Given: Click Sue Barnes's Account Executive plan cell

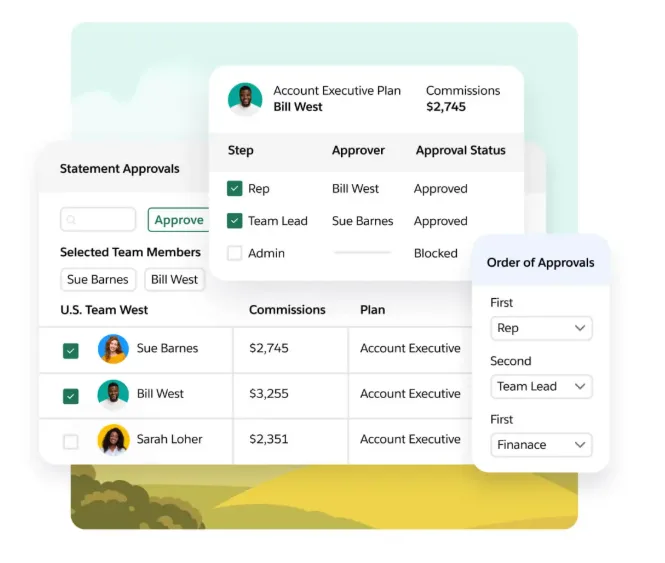Looking at the screenshot, I should click(410, 348).
